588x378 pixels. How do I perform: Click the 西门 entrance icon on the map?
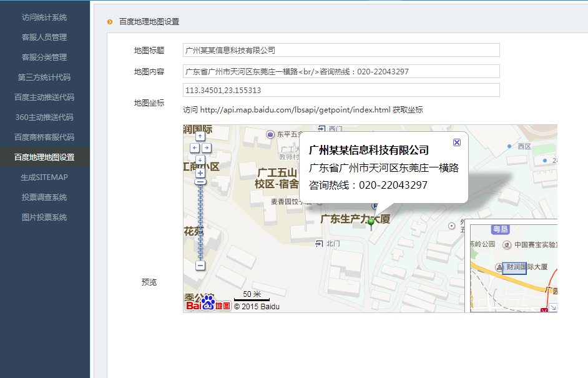point(321,129)
